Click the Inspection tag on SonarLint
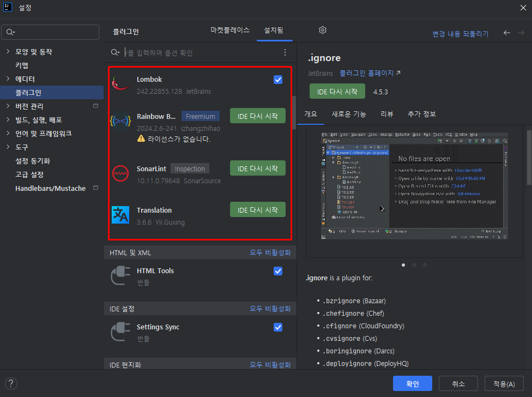The image size is (532, 397). pyautogui.click(x=190, y=169)
